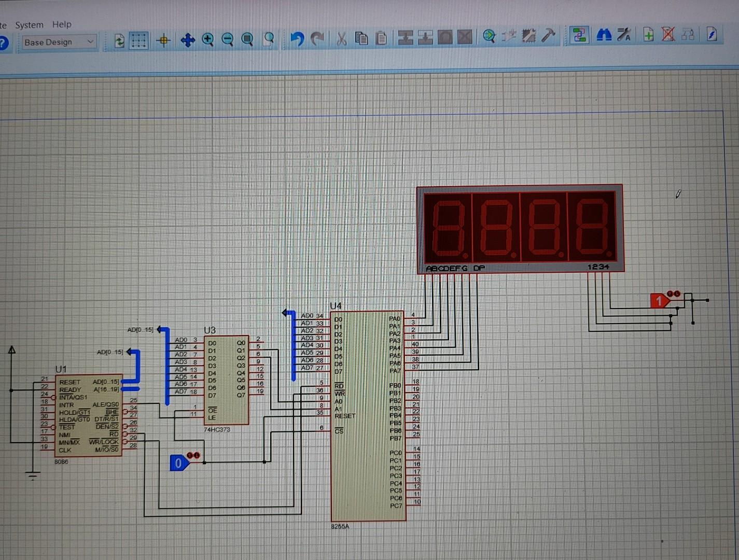Image resolution: width=739 pixels, height=560 pixels.
Task: Open the Help menu
Action: (62, 24)
